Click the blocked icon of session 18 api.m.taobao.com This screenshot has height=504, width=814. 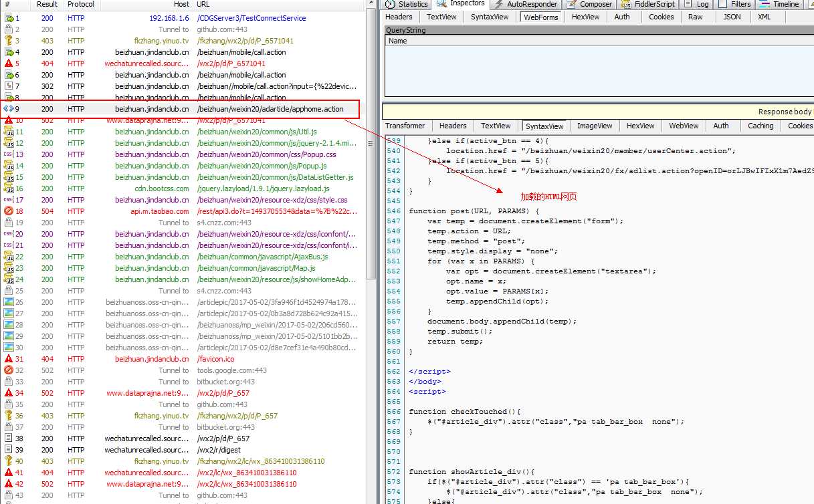pos(9,211)
